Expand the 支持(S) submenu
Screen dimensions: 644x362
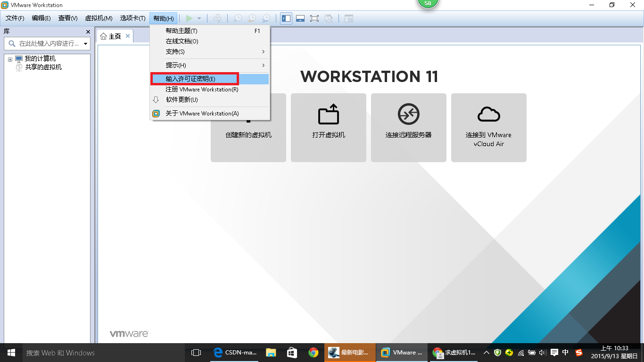click(210, 51)
